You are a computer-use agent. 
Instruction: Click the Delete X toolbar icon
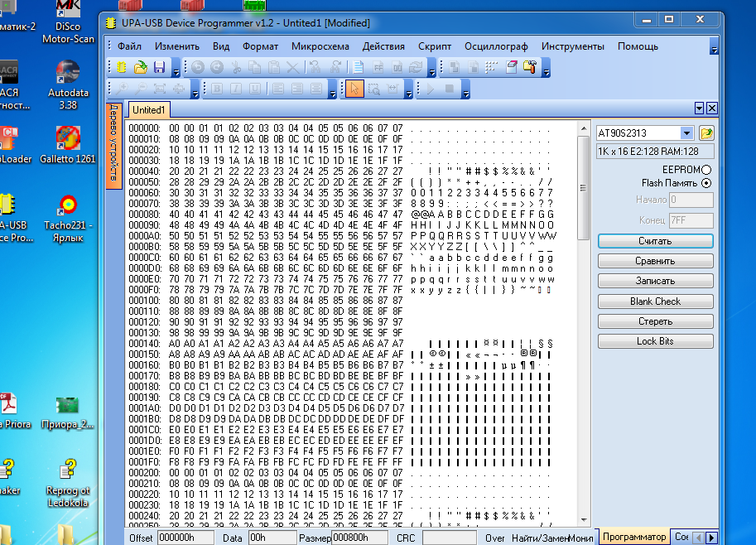point(292,68)
